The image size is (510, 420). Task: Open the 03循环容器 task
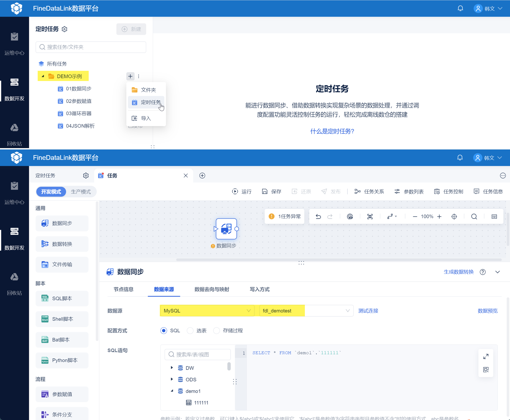point(75,114)
